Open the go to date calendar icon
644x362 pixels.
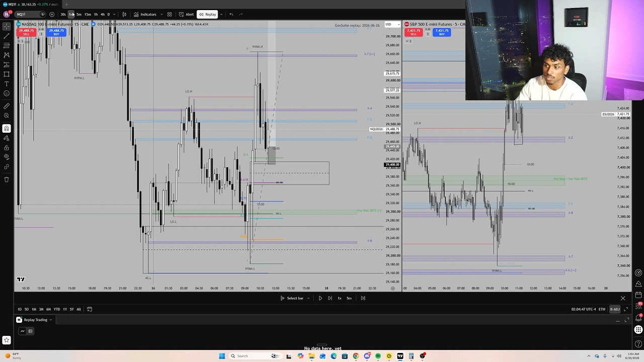click(90, 309)
